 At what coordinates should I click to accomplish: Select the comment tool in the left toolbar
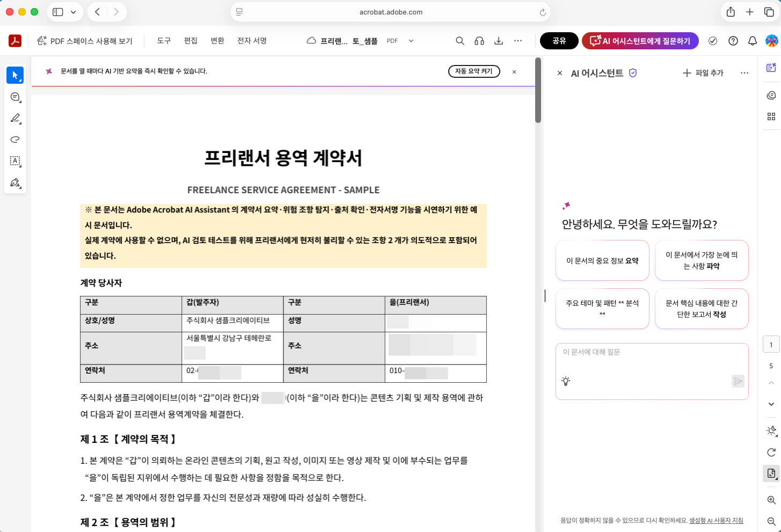coord(15,97)
